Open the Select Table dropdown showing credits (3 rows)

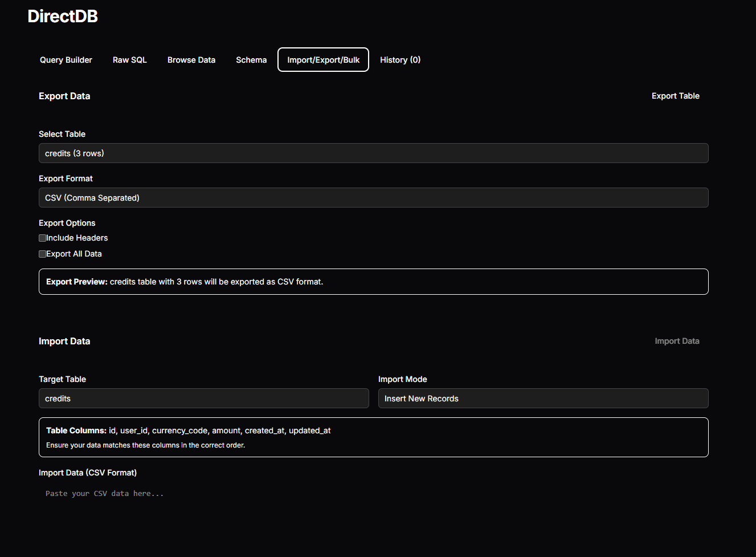373,153
